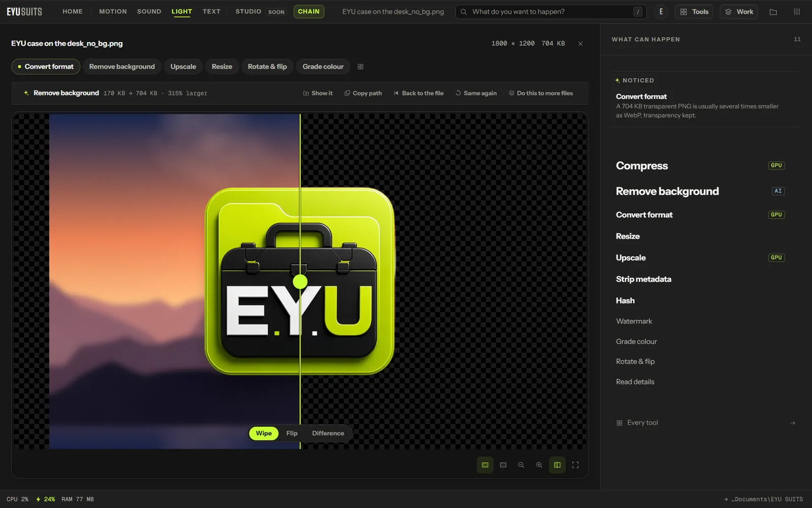
Task: Click the E profile avatar
Action: coord(661,12)
